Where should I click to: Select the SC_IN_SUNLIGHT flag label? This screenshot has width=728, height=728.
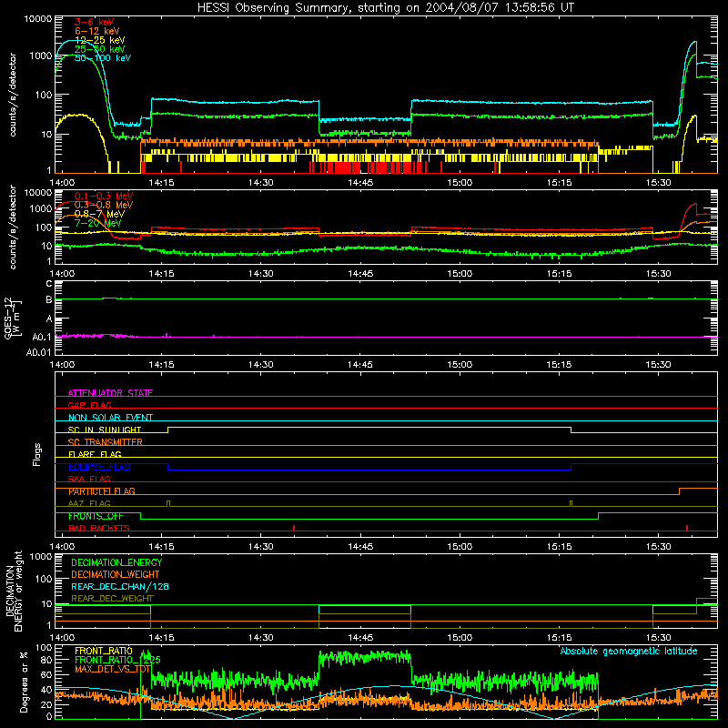(x=105, y=430)
